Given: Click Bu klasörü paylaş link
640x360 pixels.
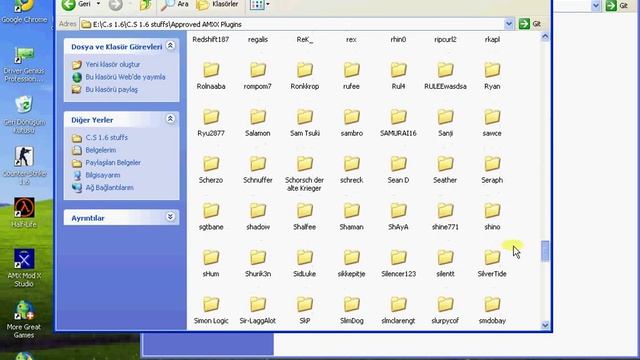Looking at the screenshot, I should 111,89.
